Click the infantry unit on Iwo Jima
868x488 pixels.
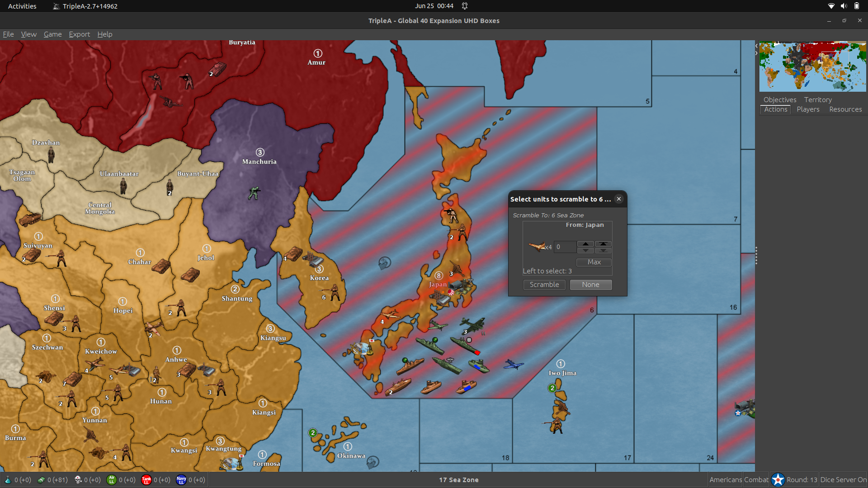[x=556, y=426]
